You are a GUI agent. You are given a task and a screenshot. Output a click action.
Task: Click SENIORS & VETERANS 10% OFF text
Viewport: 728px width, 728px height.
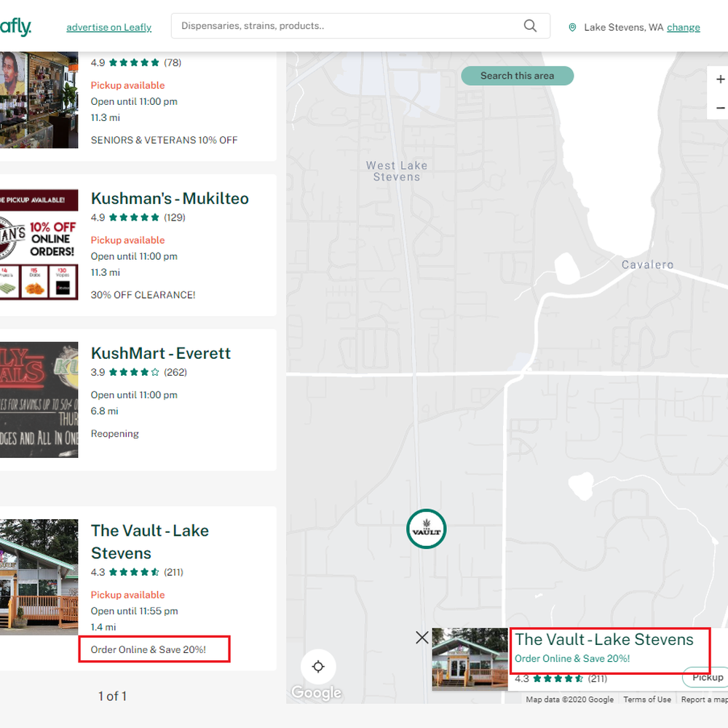(x=164, y=141)
